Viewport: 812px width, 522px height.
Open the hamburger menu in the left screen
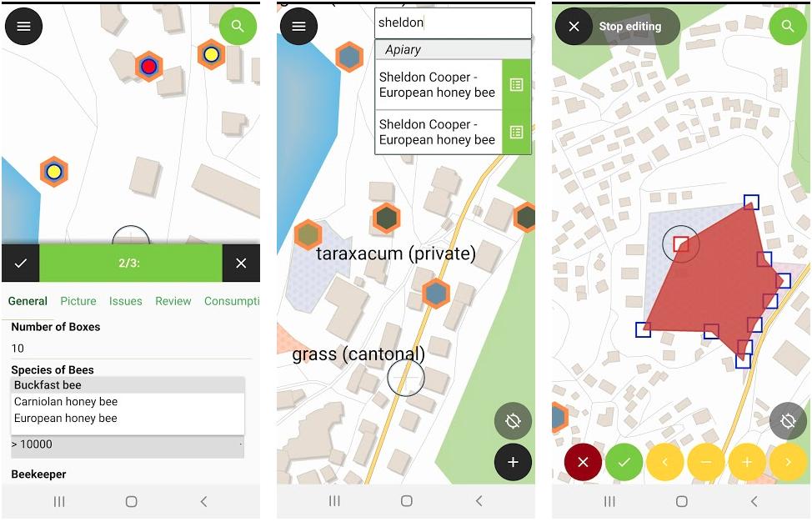[24, 26]
